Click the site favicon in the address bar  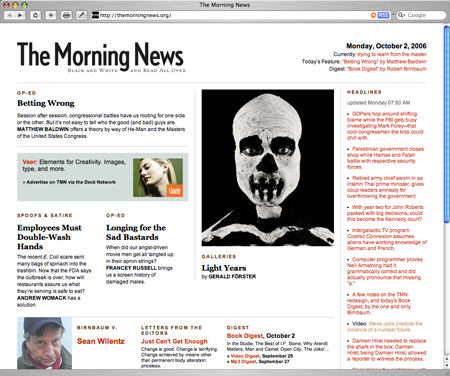[95, 15]
